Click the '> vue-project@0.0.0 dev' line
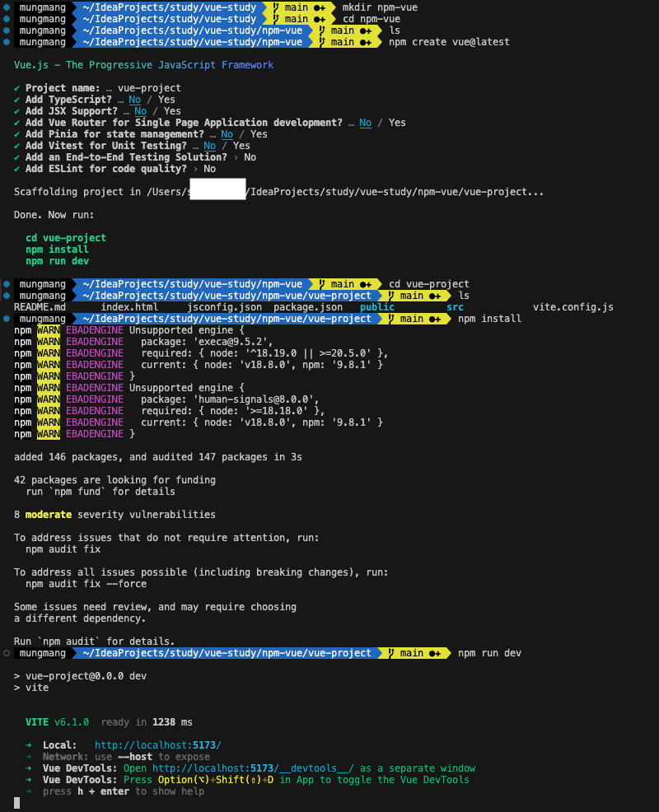This screenshot has height=812, width=659. click(x=80, y=676)
